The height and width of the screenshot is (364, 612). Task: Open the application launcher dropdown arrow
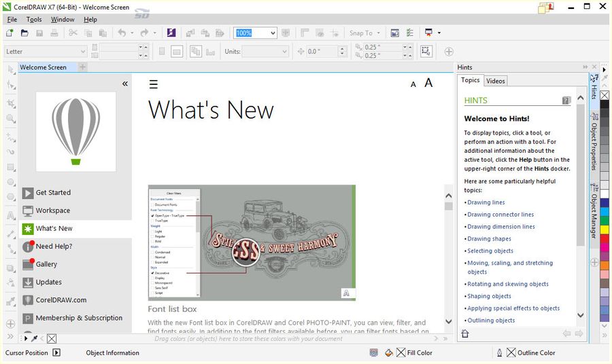[439, 33]
